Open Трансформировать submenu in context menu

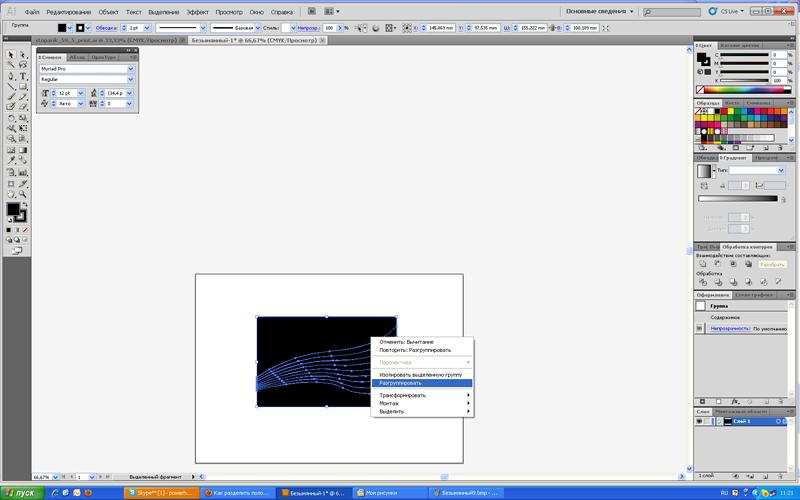(x=422, y=395)
